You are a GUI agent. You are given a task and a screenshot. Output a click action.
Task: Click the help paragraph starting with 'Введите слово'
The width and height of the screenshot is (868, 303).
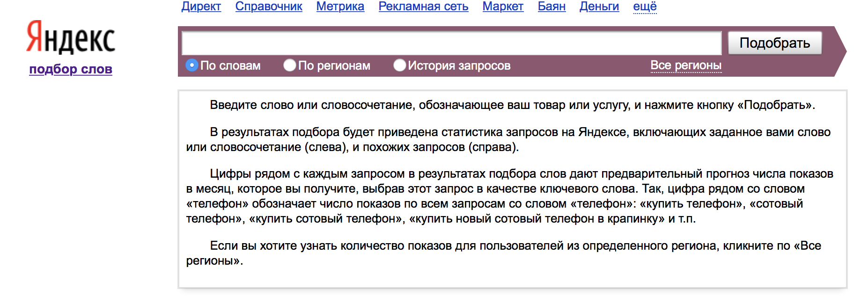512,105
